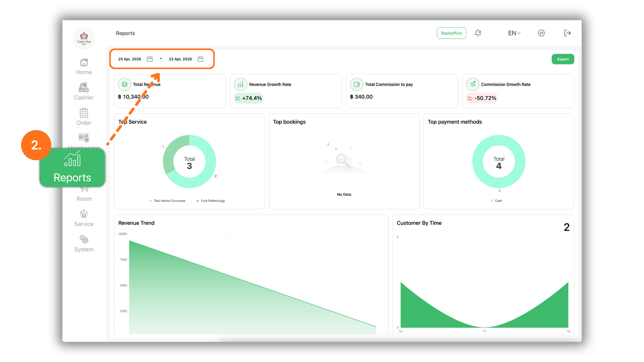
Task: Open the System settings gear
Action: coord(84,239)
